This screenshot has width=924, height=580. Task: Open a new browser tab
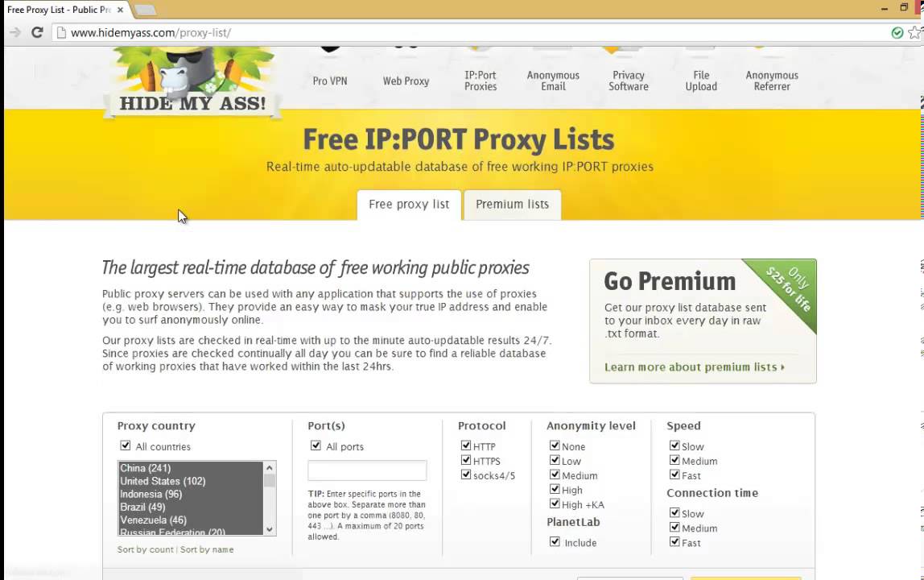[144, 10]
